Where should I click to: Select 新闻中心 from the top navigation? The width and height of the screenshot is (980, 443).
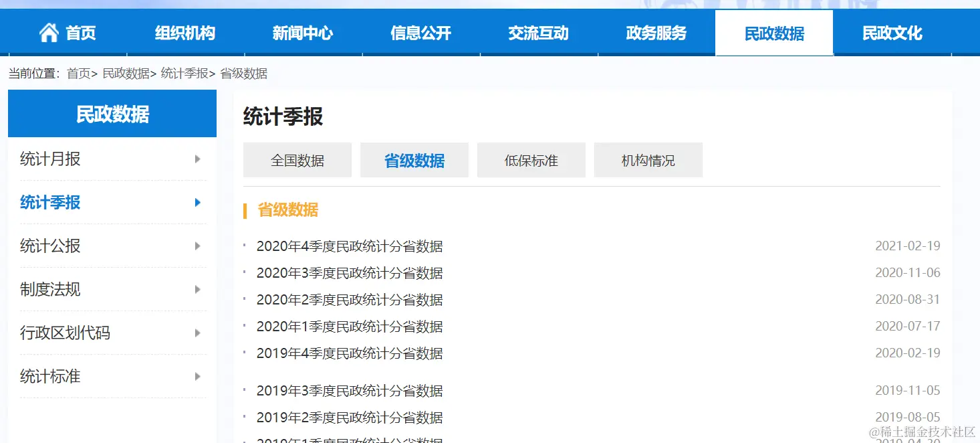pos(303,32)
